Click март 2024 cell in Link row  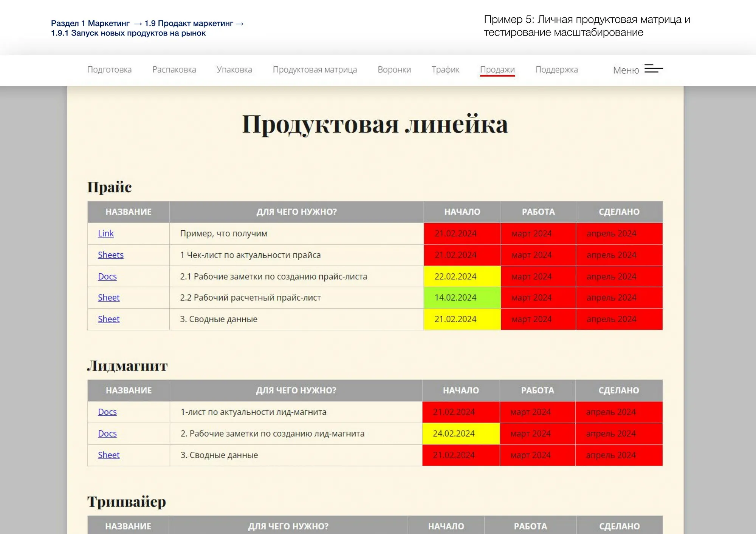pyautogui.click(x=538, y=233)
